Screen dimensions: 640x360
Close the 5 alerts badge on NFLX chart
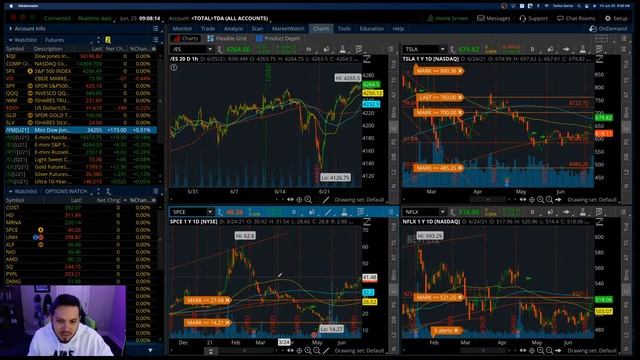(456, 331)
